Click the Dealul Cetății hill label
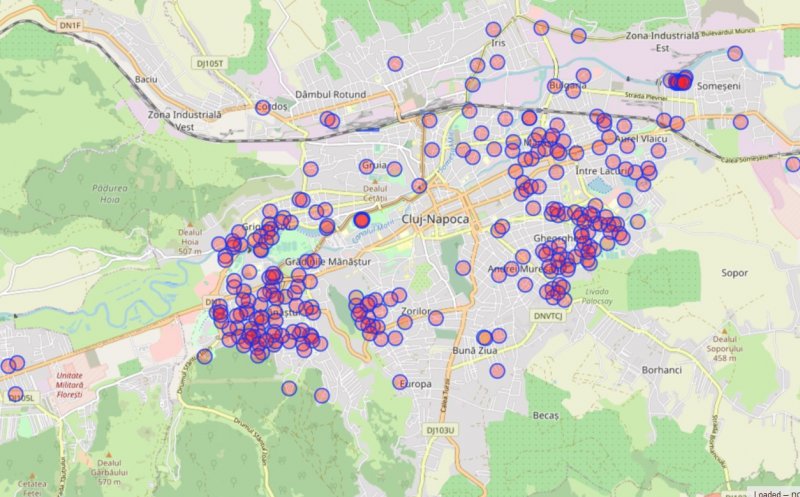The image size is (800, 497). pos(376,193)
